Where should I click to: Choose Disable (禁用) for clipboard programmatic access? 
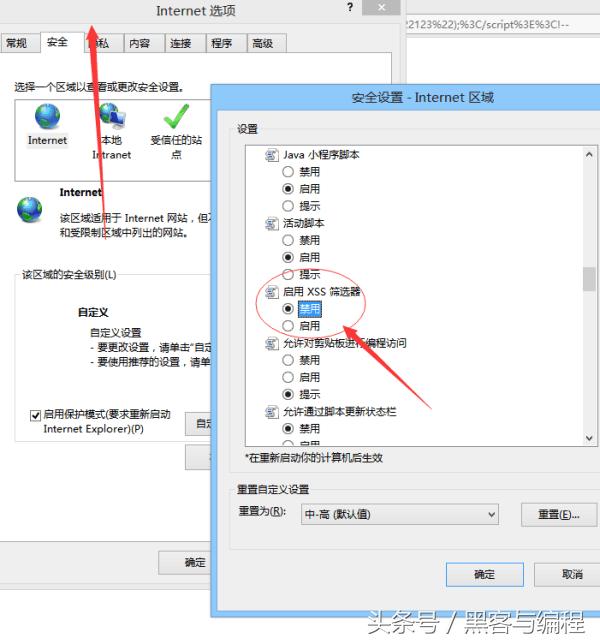click(x=288, y=361)
